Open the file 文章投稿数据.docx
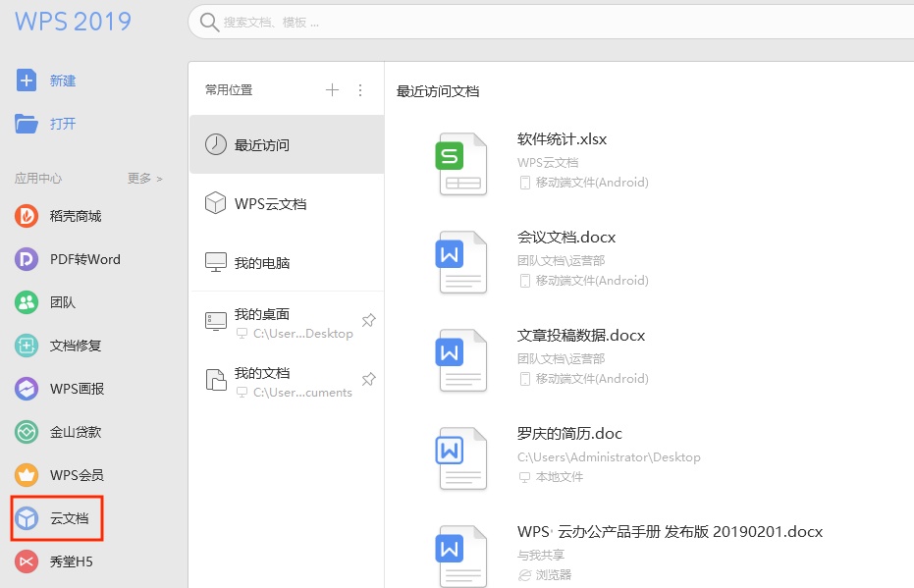Image resolution: width=914 pixels, height=588 pixels. [x=581, y=335]
